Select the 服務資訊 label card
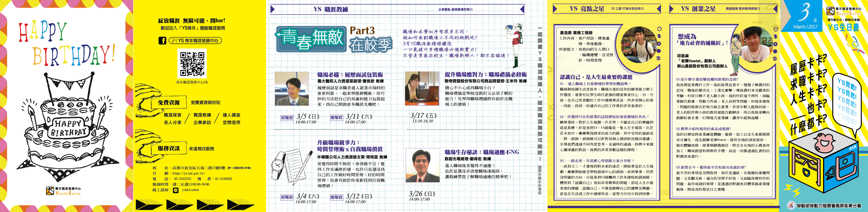 point(169,149)
